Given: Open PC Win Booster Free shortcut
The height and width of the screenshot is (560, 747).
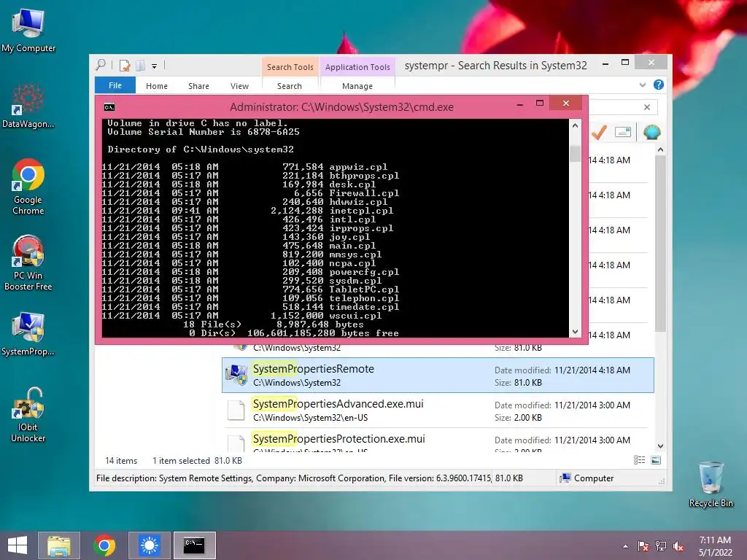Looking at the screenshot, I should click(x=28, y=262).
